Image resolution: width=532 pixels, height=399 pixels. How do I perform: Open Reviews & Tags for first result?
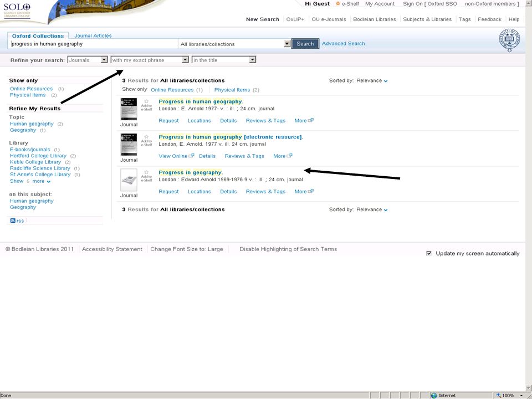pyautogui.click(x=265, y=120)
